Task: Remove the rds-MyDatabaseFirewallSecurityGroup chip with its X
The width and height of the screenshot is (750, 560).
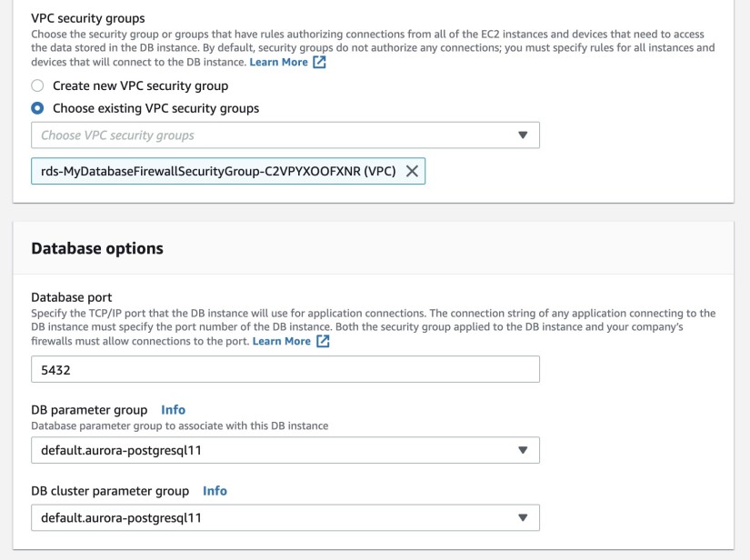Action: pyautogui.click(x=411, y=172)
